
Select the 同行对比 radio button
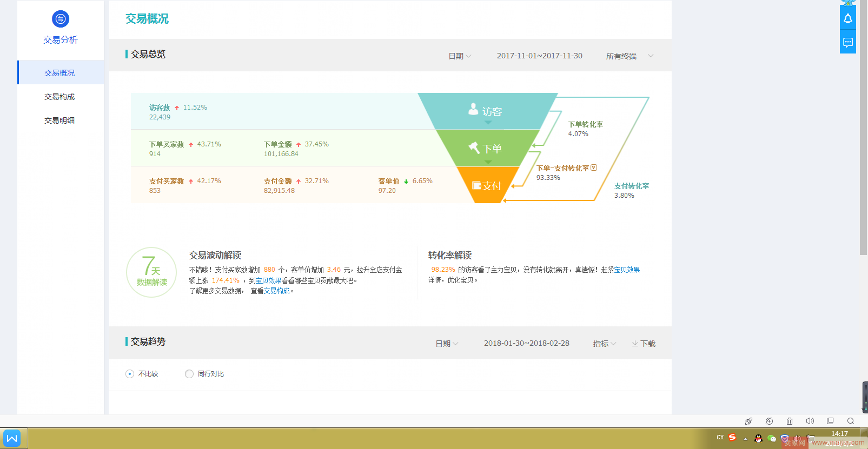click(x=189, y=374)
